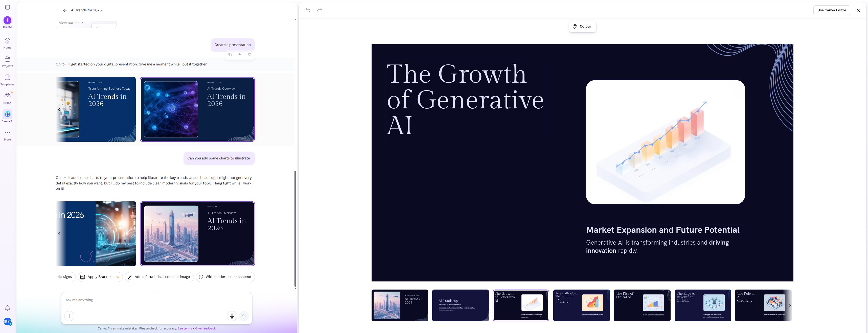The width and height of the screenshot is (868, 333).
Task: Open the design in Use Canva Editor
Action: tap(832, 10)
